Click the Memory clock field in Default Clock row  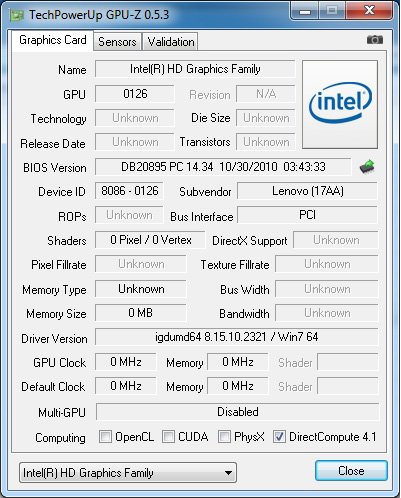point(238,386)
